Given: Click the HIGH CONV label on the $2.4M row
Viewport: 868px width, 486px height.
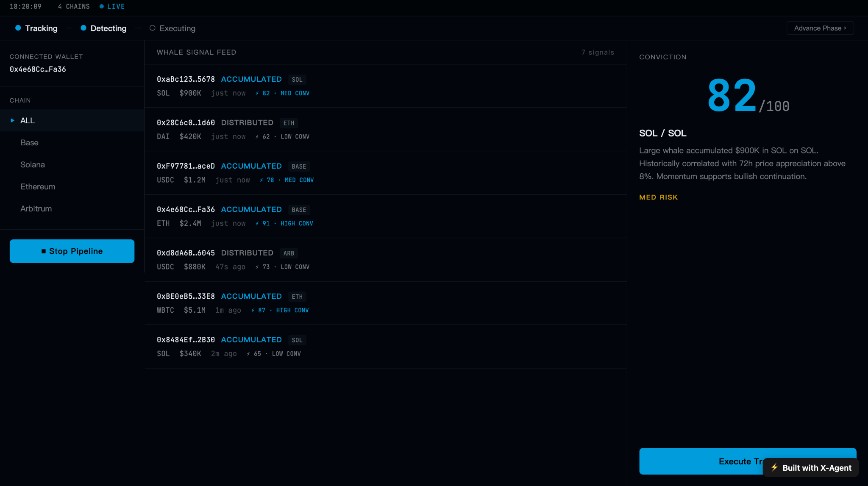Looking at the screenshot, I should click(297, 223).
